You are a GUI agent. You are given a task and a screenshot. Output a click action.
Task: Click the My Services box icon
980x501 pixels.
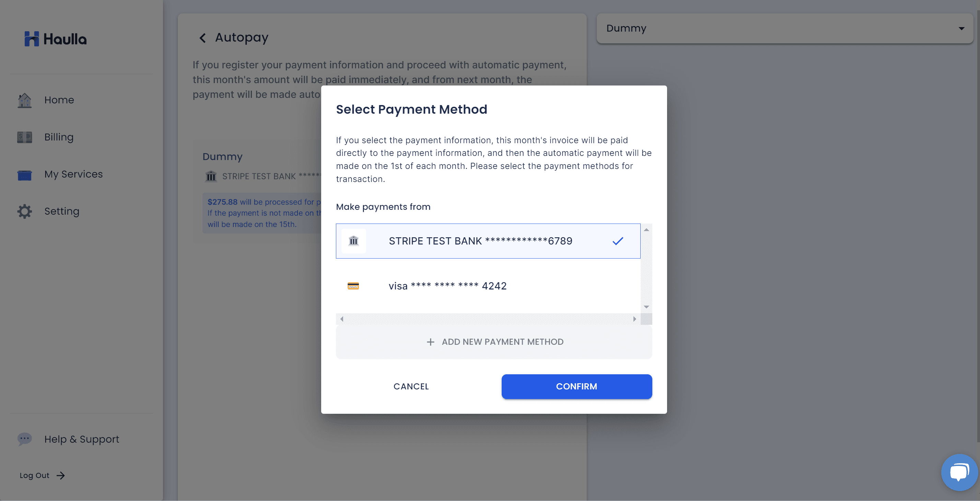(25, 175)
